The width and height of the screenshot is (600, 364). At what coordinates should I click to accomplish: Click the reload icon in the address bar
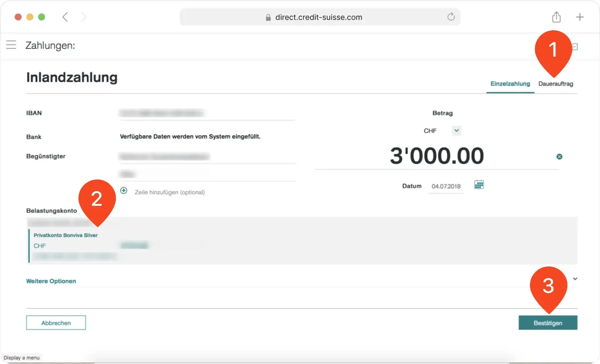451,17
